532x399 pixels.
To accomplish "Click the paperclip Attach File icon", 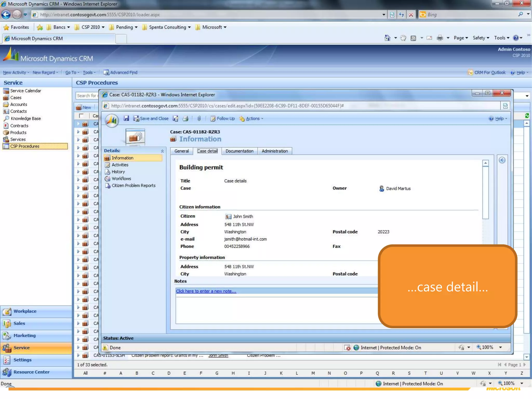I will (199, 118).
